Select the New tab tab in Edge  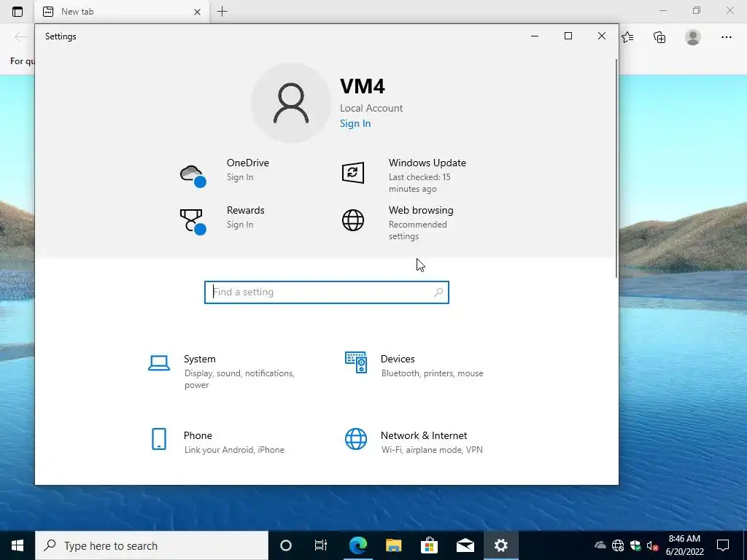click(x=121, y=12)
